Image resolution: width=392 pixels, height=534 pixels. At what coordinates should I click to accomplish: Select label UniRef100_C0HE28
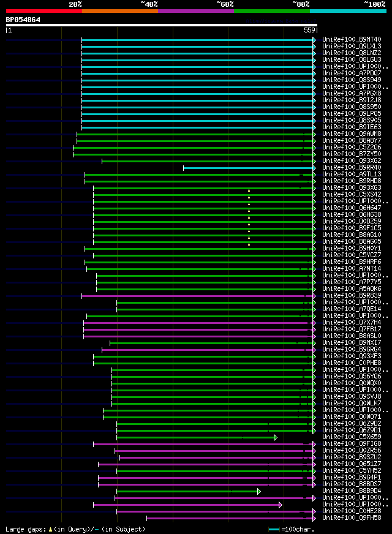coord(352,511)
